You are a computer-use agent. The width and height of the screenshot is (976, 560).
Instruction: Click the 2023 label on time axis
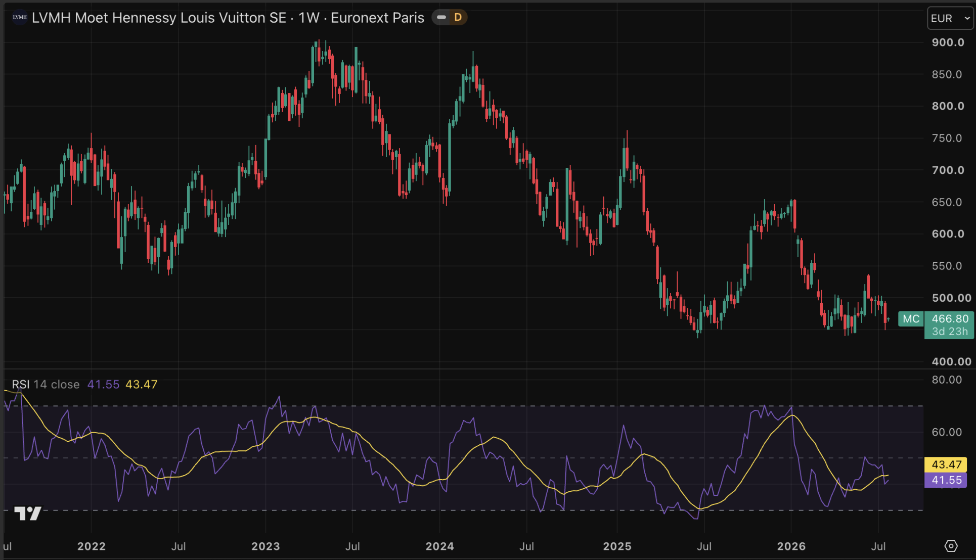[x=265, y=546]
